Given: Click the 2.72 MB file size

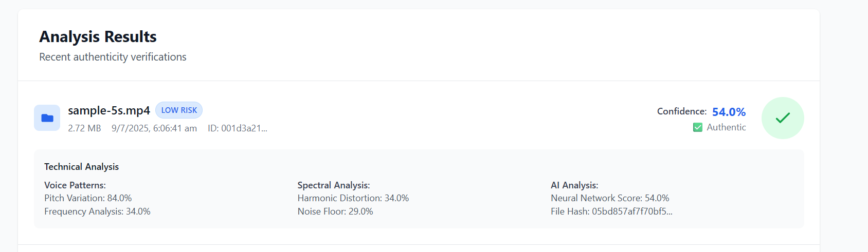Looking at the screenshot, I should (x=84, y=128).
